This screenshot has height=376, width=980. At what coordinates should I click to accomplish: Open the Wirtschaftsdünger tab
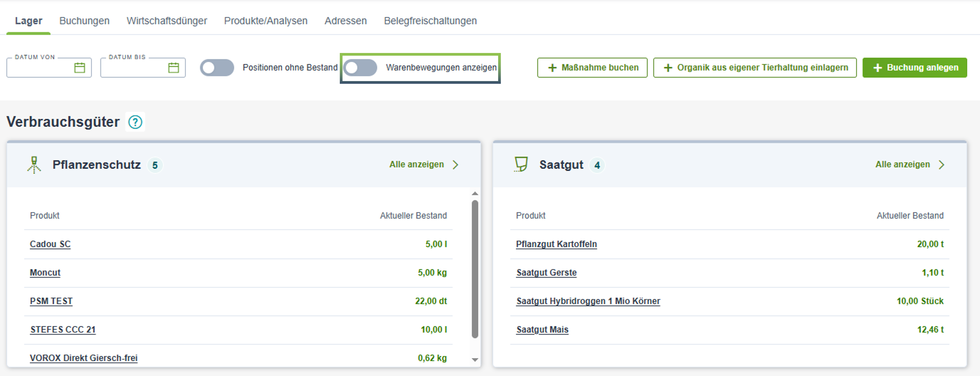(167, 20)
